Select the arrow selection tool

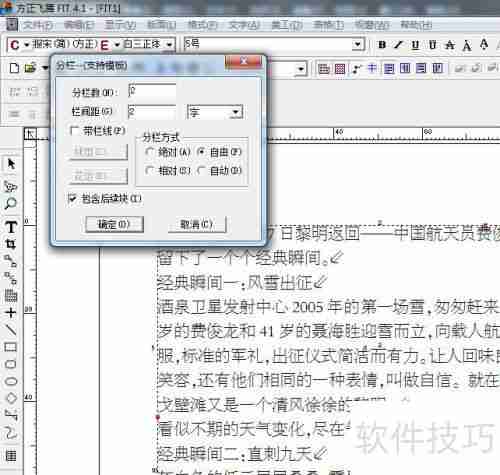pos(11,163)
